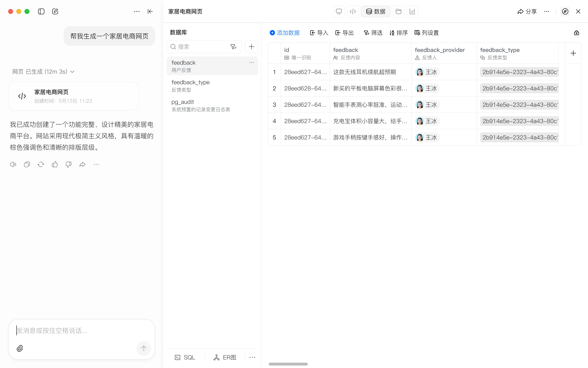Open more actions under the response
Image resolution: width=588 pixels, height=368 pixels.
click(x=96, y=165)
